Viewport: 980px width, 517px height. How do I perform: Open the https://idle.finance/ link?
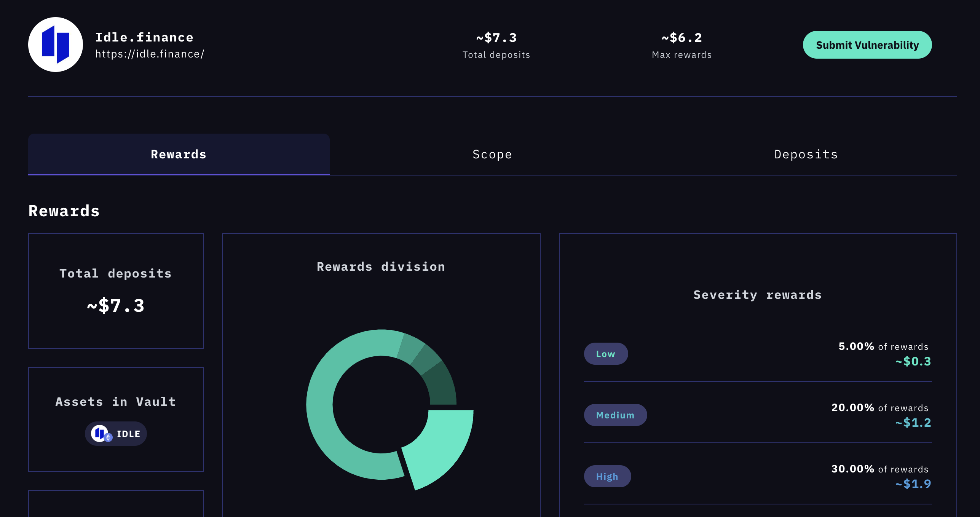click(150, 54)
